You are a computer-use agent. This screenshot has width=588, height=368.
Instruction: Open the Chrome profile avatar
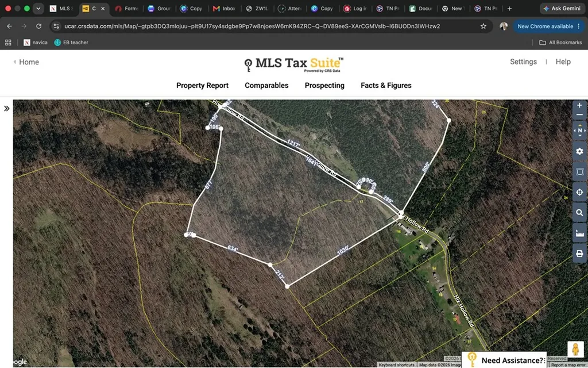[x=504, y=26]
